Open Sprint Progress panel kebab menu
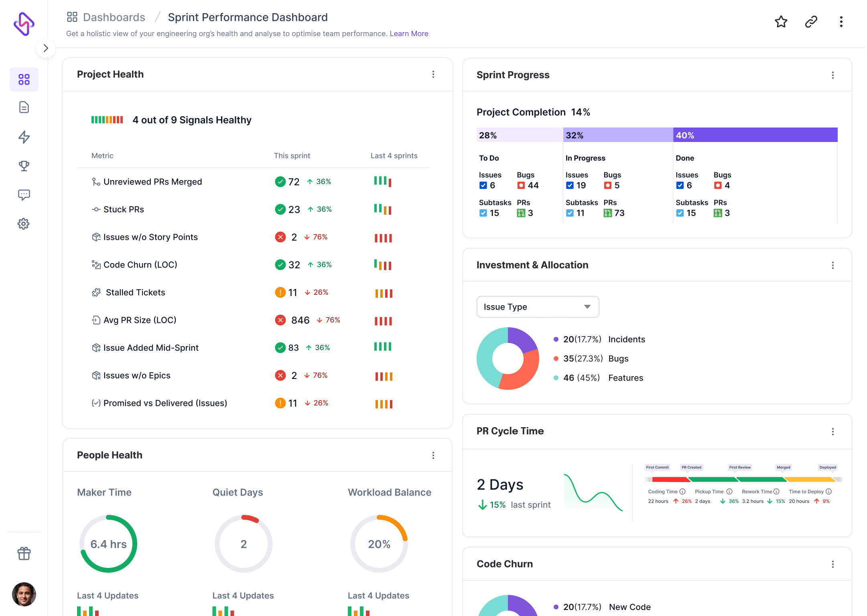Viewport: 867px width, 616px height. point(832,75)
